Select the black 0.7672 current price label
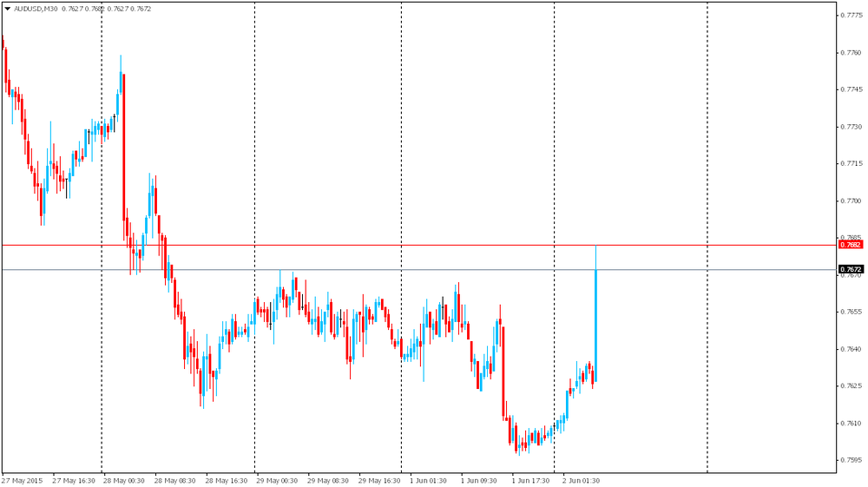The width and height of the screenshot is (868, 487). tap(851, 269)
